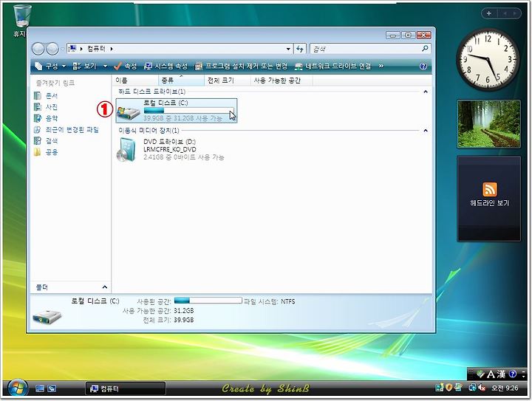The image size is (532, 401).
Task: Click the 漢 Hanja conversion button
Action: click(502, 374)
